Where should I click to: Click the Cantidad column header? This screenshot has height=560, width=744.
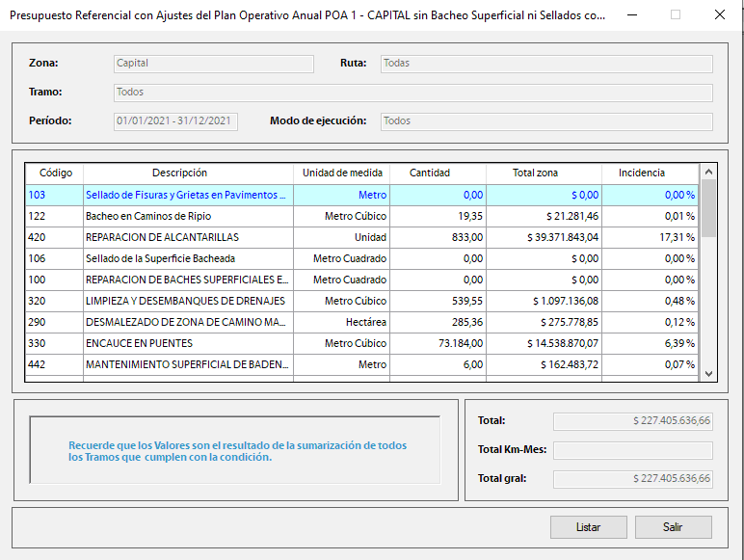point(429,173)
